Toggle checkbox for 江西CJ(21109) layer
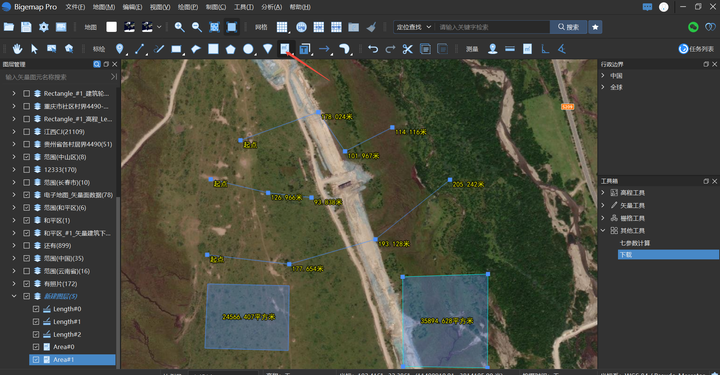Screen dimensions: 720x375 pyautogui.click(x=27, y=132)
